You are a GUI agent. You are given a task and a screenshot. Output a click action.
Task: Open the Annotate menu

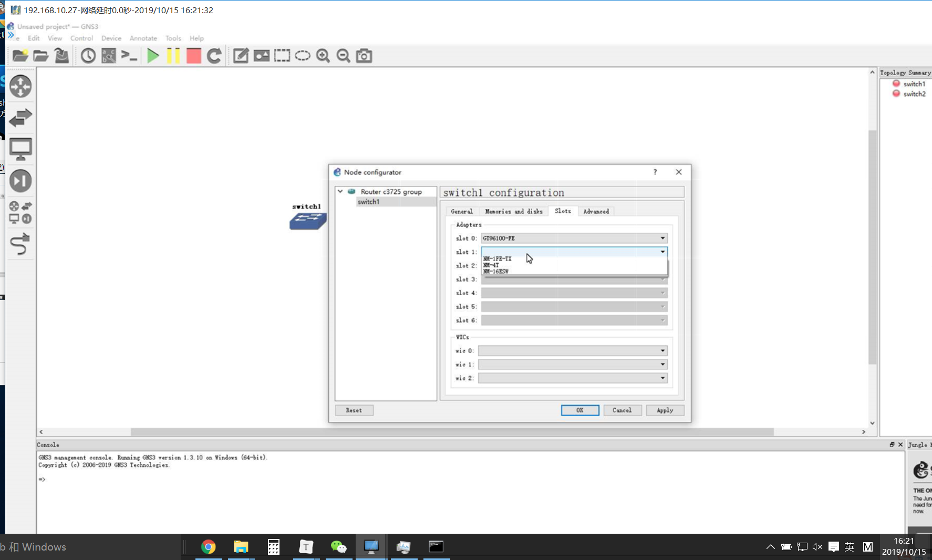[x=143, y=38]
